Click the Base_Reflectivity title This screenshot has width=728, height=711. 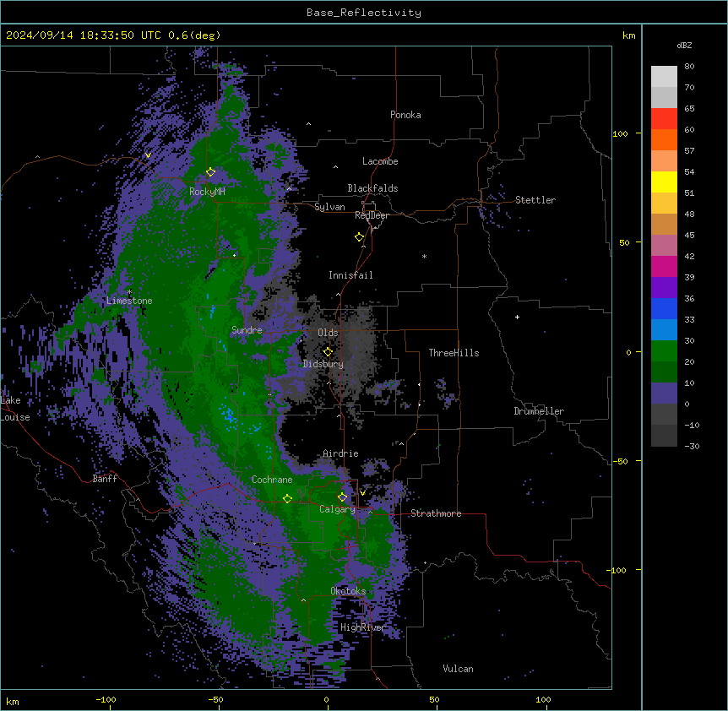coord(364,13)
